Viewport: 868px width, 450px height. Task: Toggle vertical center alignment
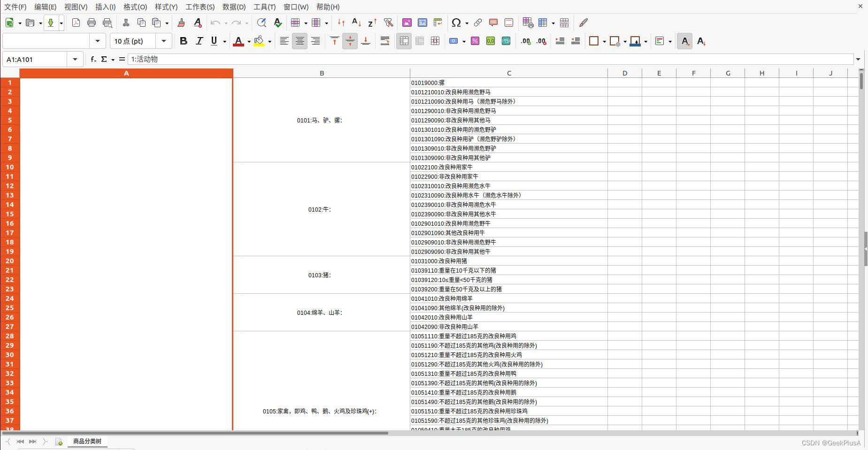[x=350, y=41]
